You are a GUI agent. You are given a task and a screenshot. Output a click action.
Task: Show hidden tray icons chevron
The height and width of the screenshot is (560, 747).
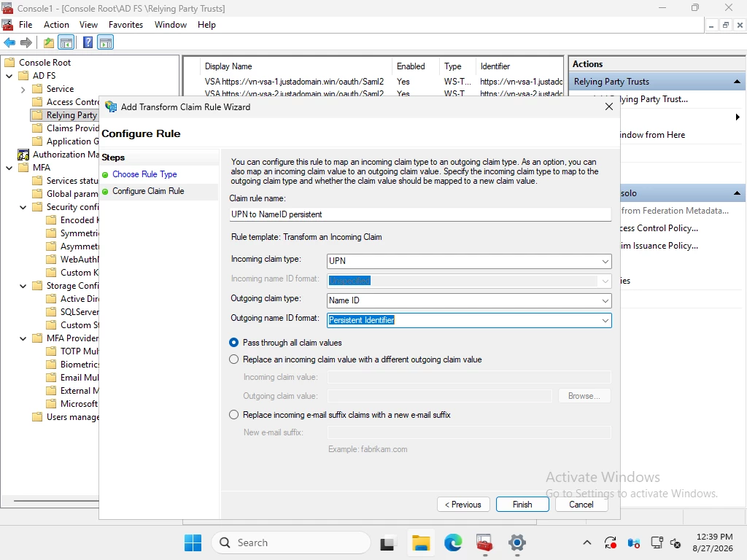click(587, 542)
